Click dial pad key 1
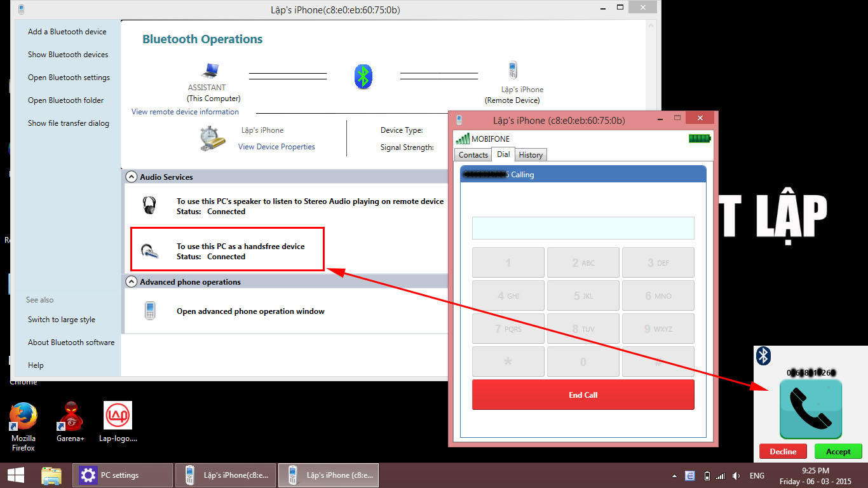The width and height of the screenshot is (868, 488). [508, 262]
